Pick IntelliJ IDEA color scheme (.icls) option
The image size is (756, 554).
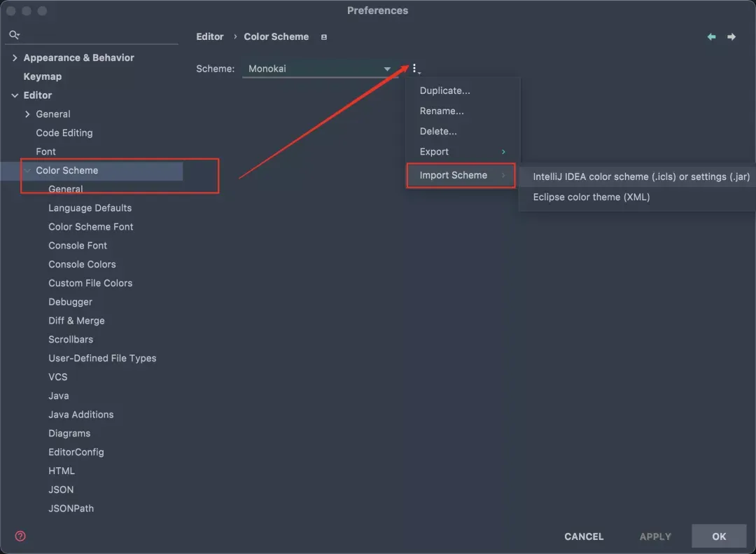[640, 176]
